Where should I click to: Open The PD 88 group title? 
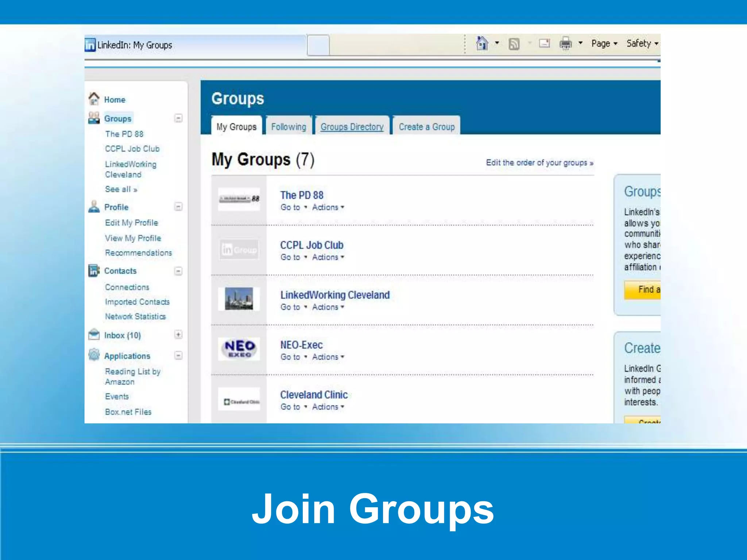coord(302,195)
